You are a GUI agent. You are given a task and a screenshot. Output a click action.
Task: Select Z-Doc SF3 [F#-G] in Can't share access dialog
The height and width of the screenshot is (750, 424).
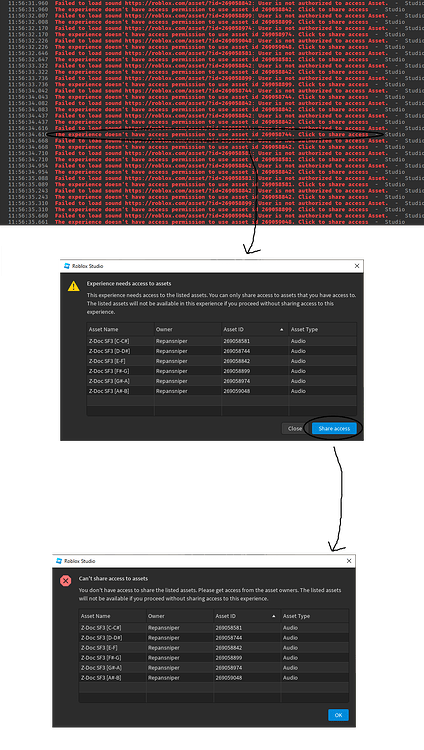(101, 658)
